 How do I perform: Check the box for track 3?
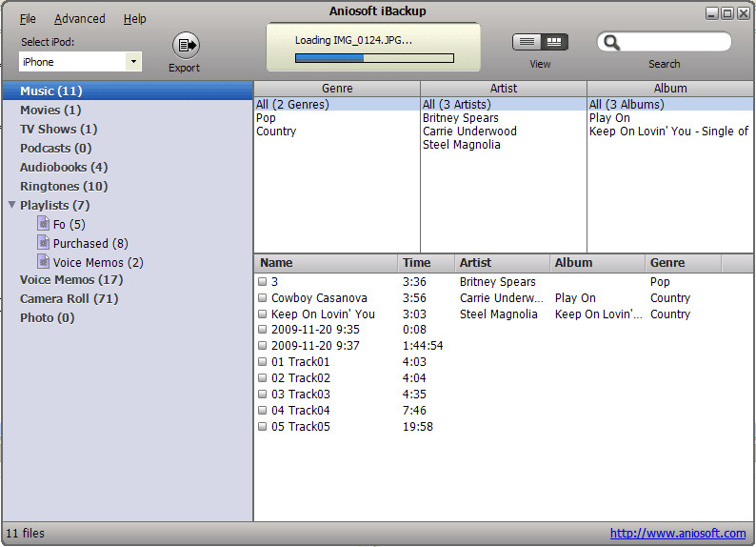262,281
